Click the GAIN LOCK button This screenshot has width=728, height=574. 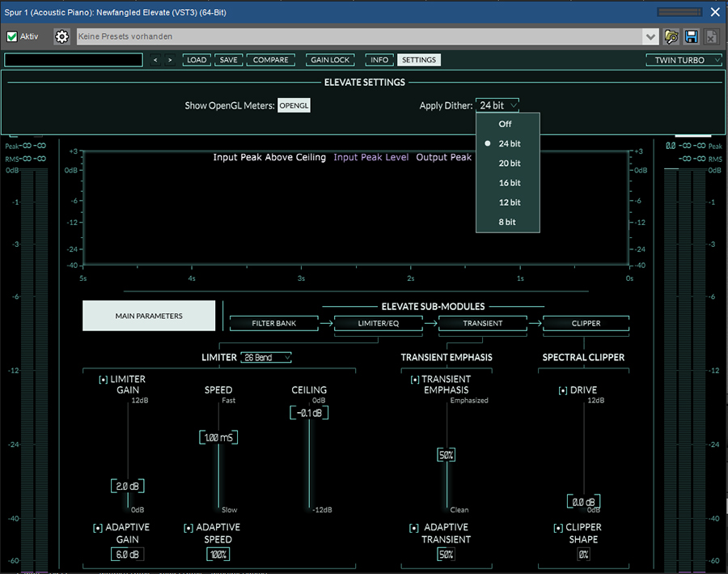330,60
